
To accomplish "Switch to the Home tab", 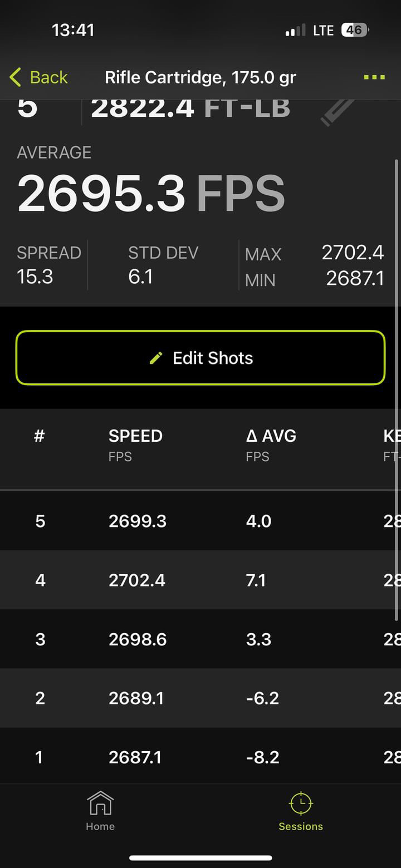I will pos(100,812).
